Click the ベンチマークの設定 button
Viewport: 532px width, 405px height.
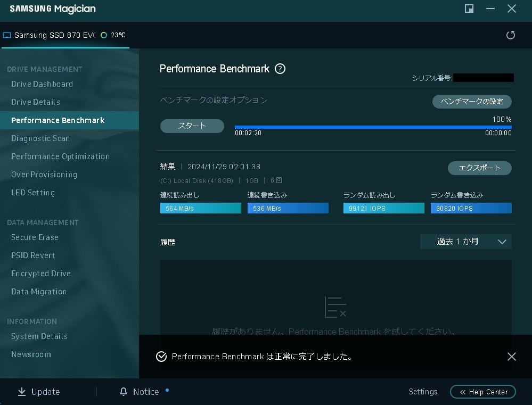(472, 102)
